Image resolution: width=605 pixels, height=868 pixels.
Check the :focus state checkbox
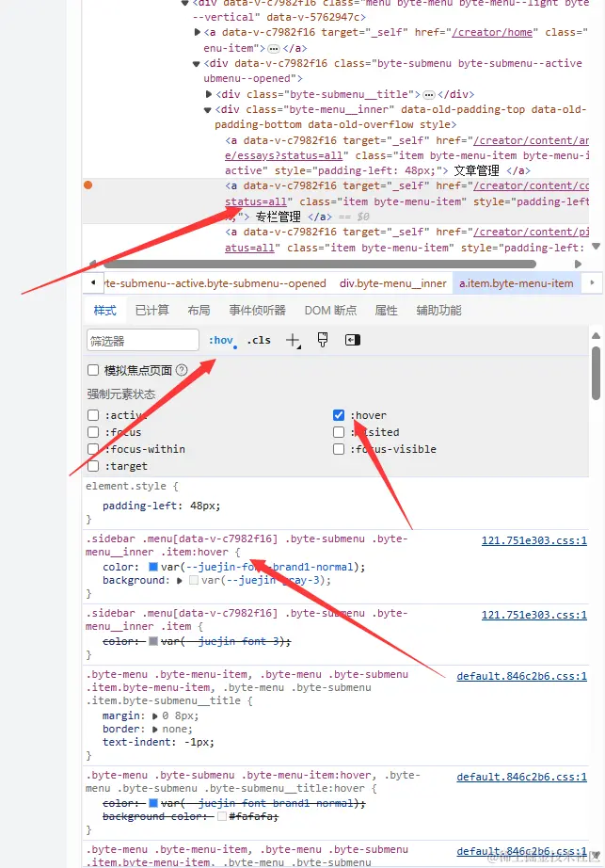(x=93, y=432)
